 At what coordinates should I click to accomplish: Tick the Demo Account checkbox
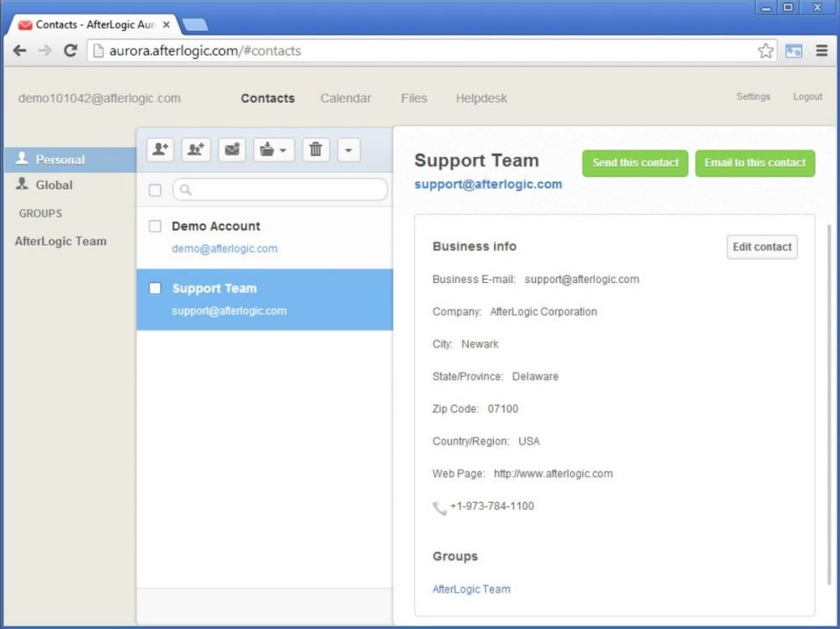tap(155, 226)
